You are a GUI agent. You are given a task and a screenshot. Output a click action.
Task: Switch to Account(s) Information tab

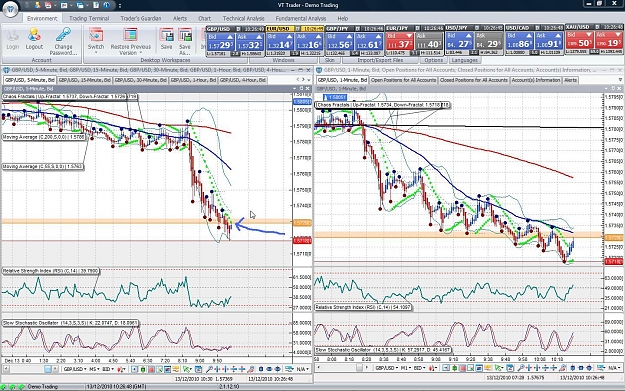point(536,80)
